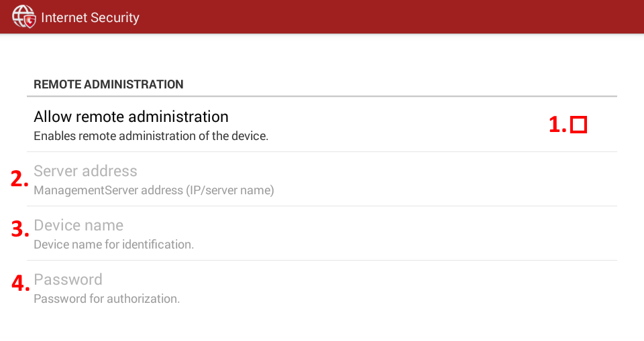
Task: Tap the 'Device name for identification' subtitle
Action: coord(113,245)
